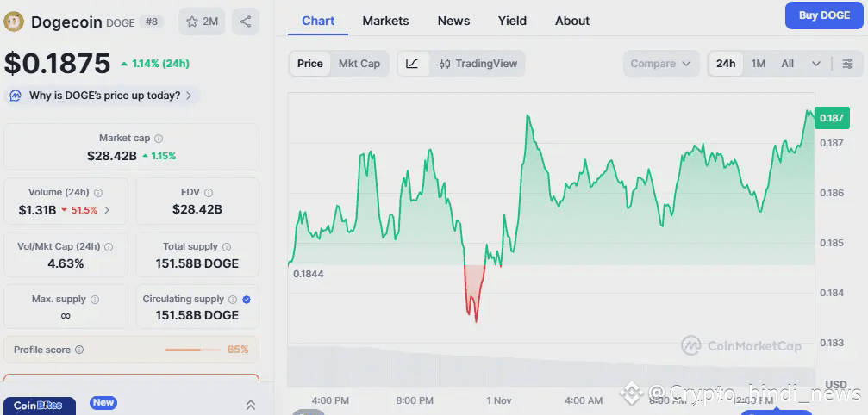868x415 pixels.
Task: Click the 8:00 PM axis label
Action: pos(415,400)
